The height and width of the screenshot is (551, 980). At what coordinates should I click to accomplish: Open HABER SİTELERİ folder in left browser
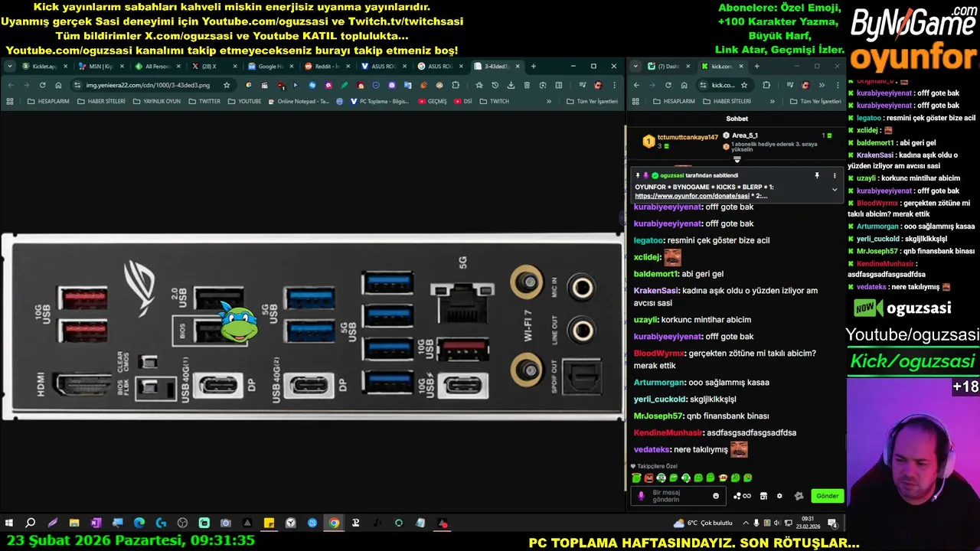coord(101,101)
